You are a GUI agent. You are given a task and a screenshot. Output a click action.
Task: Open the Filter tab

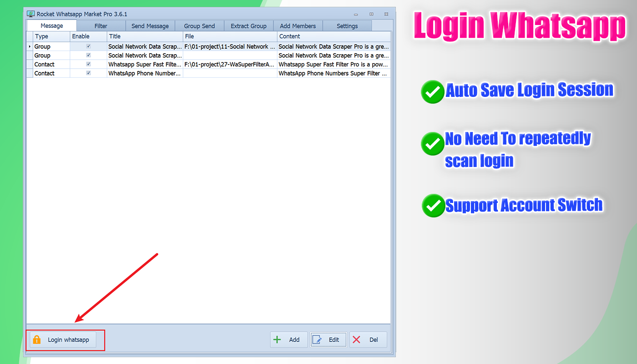tap(101, 26)
